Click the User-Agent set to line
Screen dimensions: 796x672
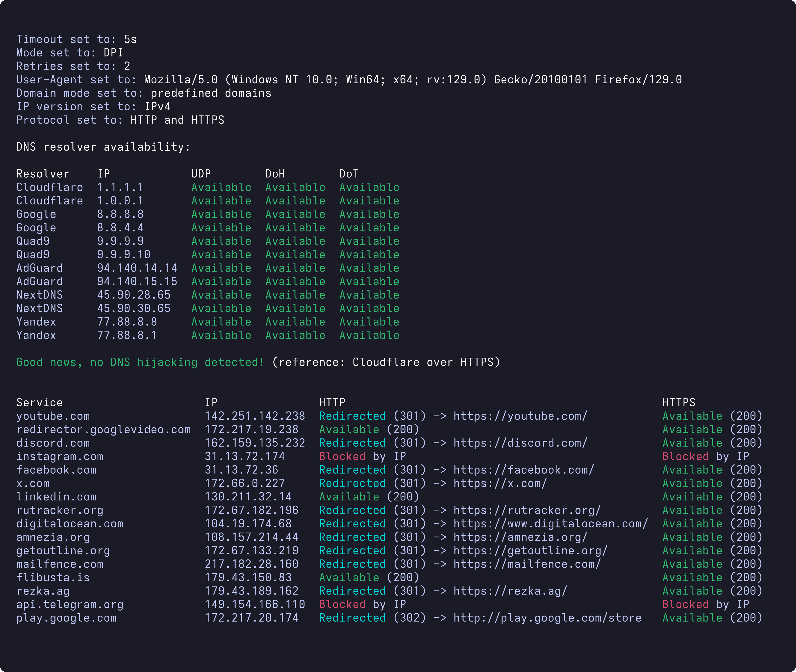coord(349,80)
